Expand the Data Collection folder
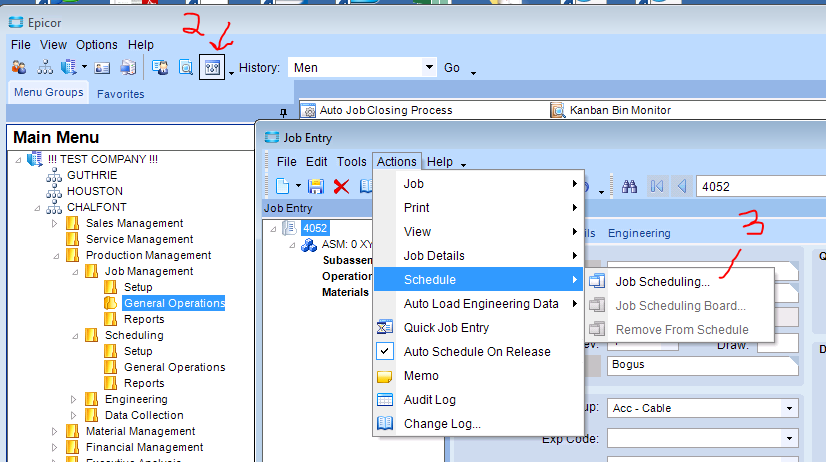This screenshot has height=462, width=826. (x=73, y=416)
